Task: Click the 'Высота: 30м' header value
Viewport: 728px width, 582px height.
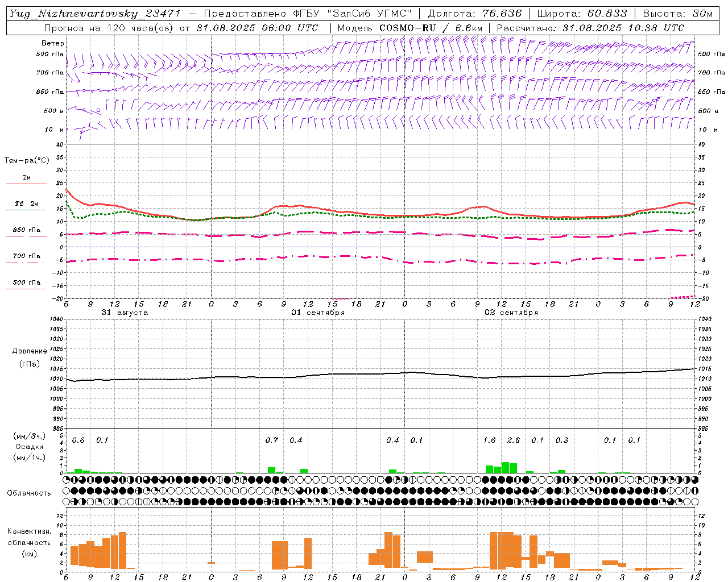Action: point(677,14)
